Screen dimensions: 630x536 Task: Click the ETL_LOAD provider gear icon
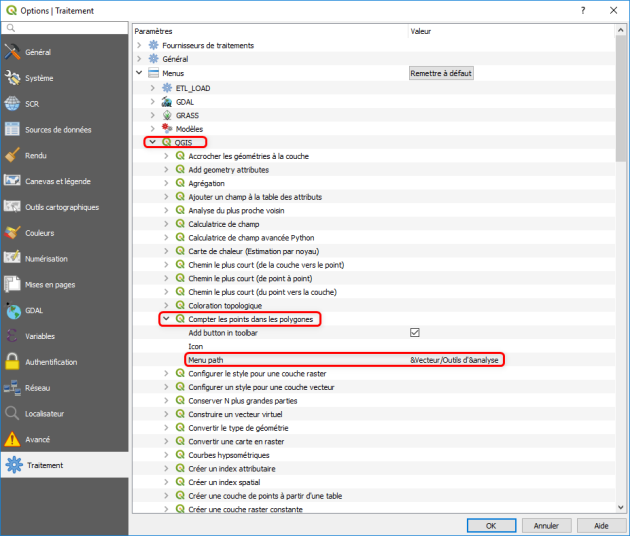167,88
